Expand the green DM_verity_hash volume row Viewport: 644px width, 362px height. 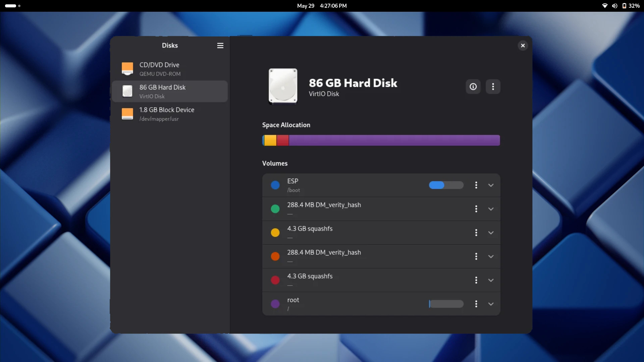tap(491, 209)
